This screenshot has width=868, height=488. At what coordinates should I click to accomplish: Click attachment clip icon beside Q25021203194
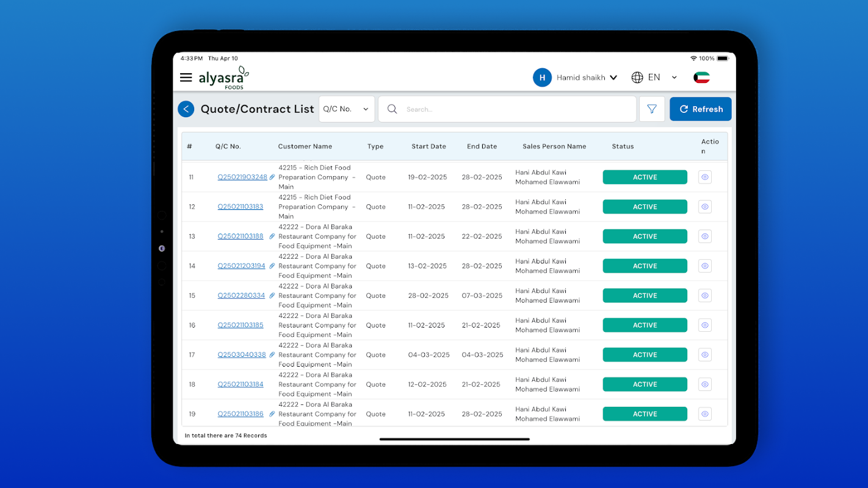point(272,265)
